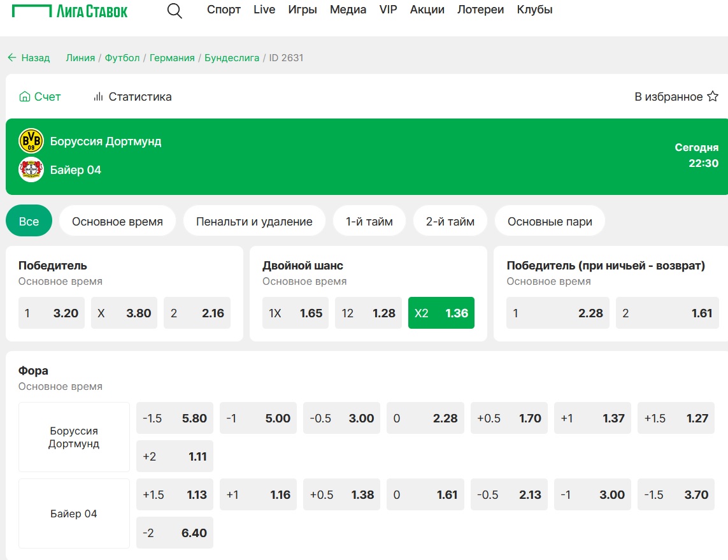Bet on draw X at 3.80

pos(124,313)
